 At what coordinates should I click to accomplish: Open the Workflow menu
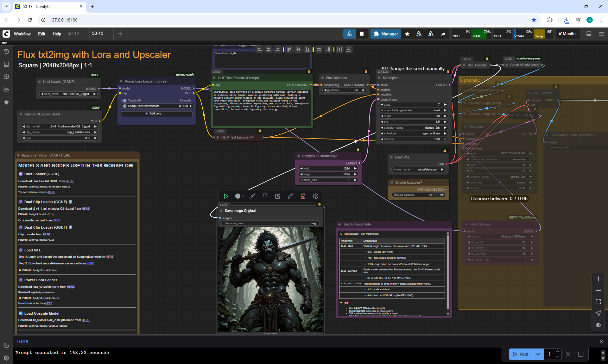pos(22,34)
